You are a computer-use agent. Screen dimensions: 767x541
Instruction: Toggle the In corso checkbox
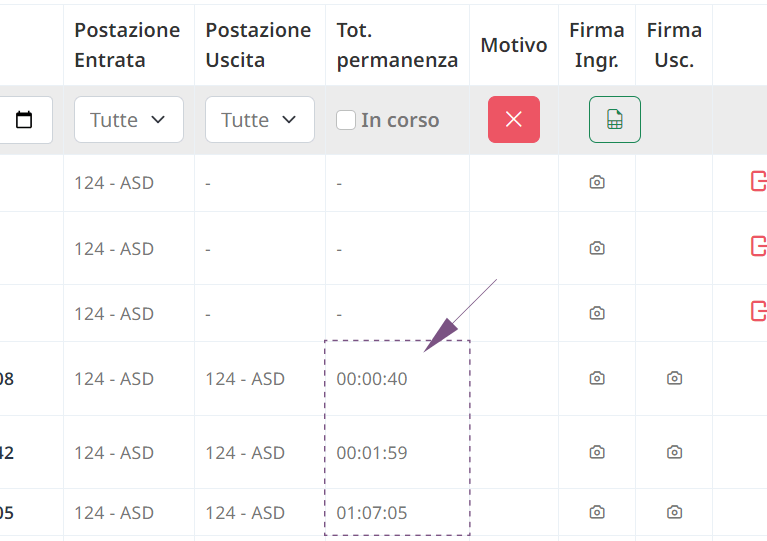(346, 120)
